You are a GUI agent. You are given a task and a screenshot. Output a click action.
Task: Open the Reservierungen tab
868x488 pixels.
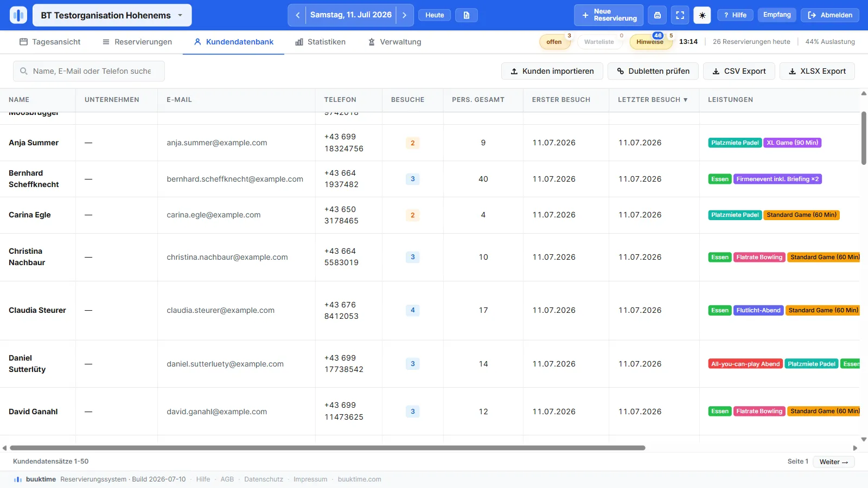click(x=137, y=42)
